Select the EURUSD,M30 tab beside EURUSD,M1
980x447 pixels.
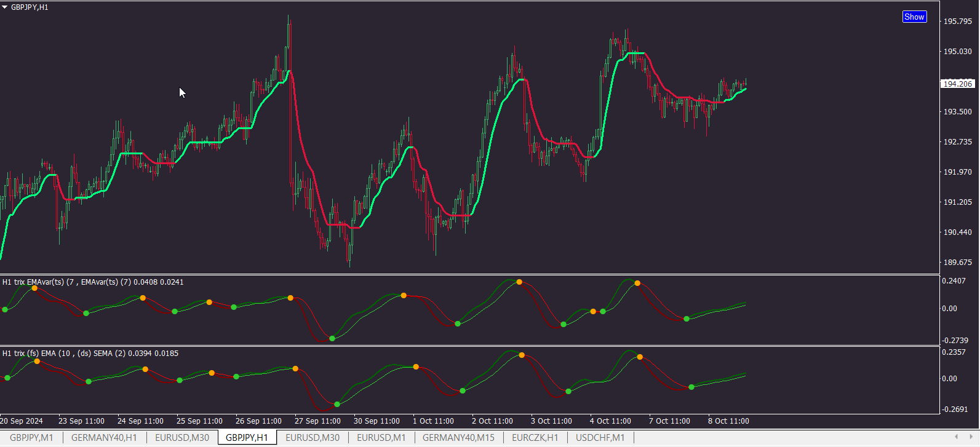click(313, 438)
